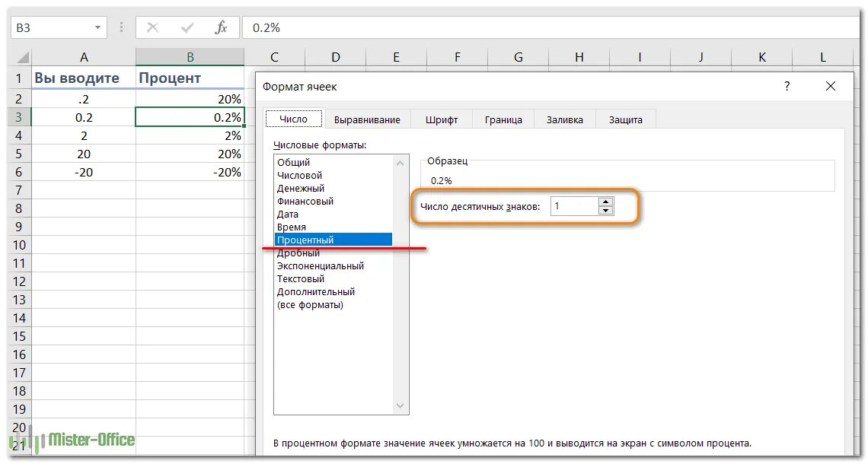The width and height of the screenshot is (868, 464).
Task: Click the format list scroll down arrow
Action: (400, 406)
